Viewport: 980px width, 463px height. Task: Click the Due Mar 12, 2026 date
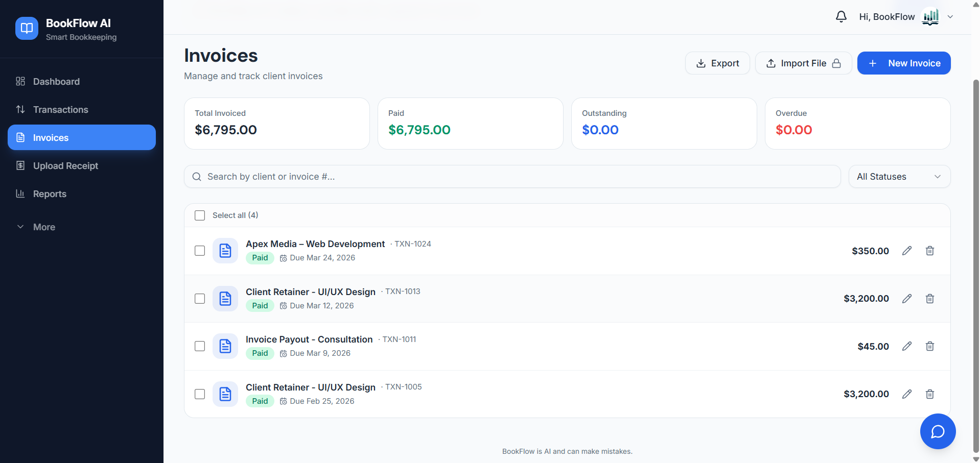321,306
